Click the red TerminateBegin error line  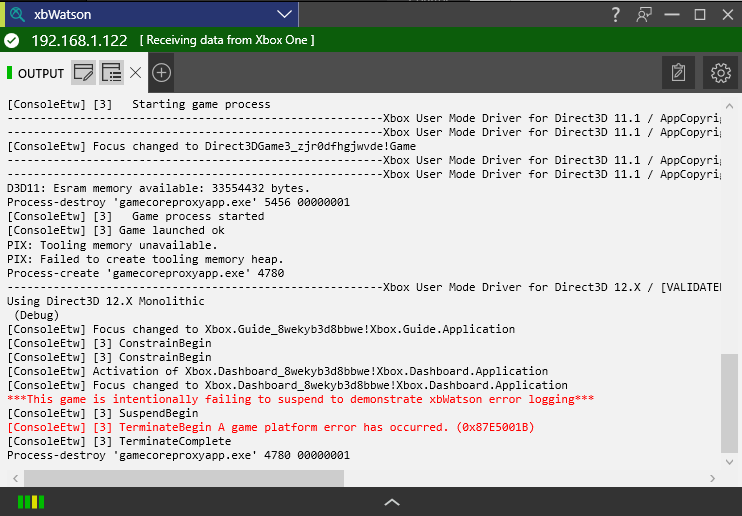pyautogui.click(x=271, y=427)
